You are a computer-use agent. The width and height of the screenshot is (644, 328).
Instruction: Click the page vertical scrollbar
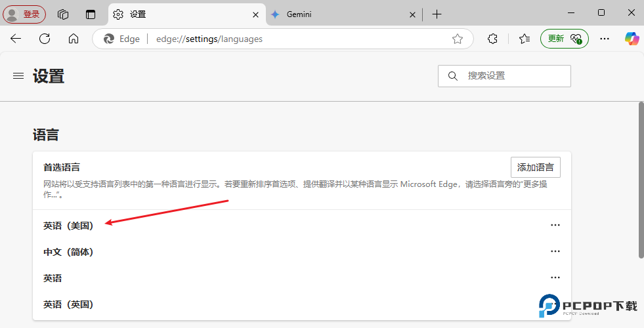pyautogui.click(x=641, y=180)
